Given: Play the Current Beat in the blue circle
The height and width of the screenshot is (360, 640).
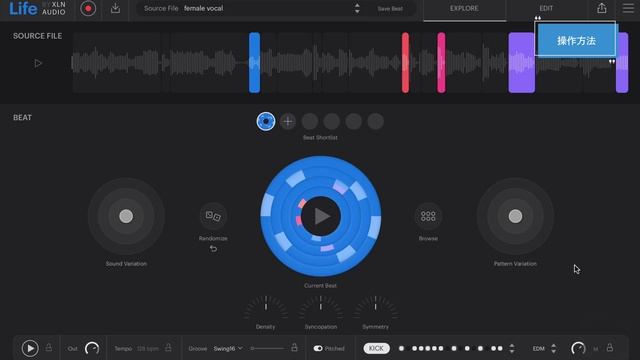Looking at the screenshot, I should tap(321, 216).
